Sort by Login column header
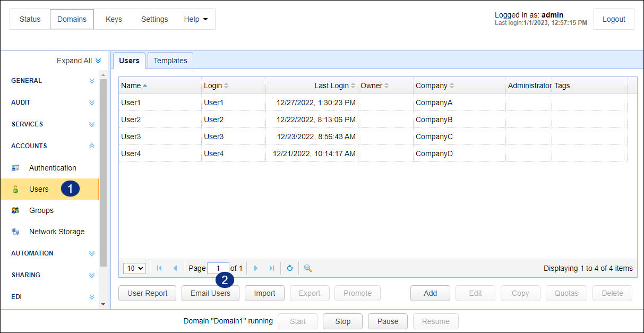The image size is (644, 333). click(234, 86)
